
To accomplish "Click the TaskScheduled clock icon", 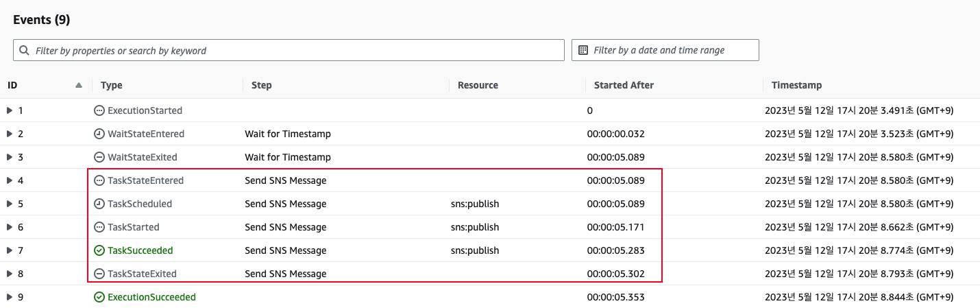I will click(x=99, y=204).
